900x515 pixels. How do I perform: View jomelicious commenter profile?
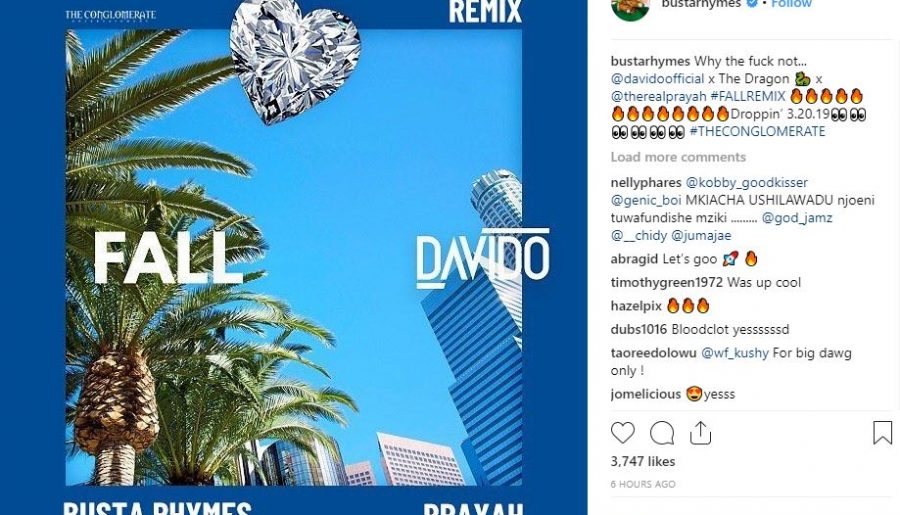(x=646, y=394)
